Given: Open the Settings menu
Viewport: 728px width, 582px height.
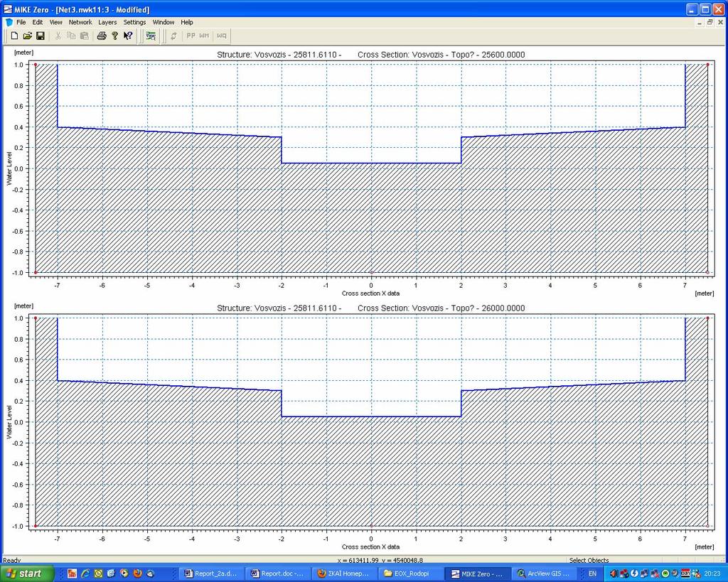Looking at the screenshot, I should (x=134, y=22).
